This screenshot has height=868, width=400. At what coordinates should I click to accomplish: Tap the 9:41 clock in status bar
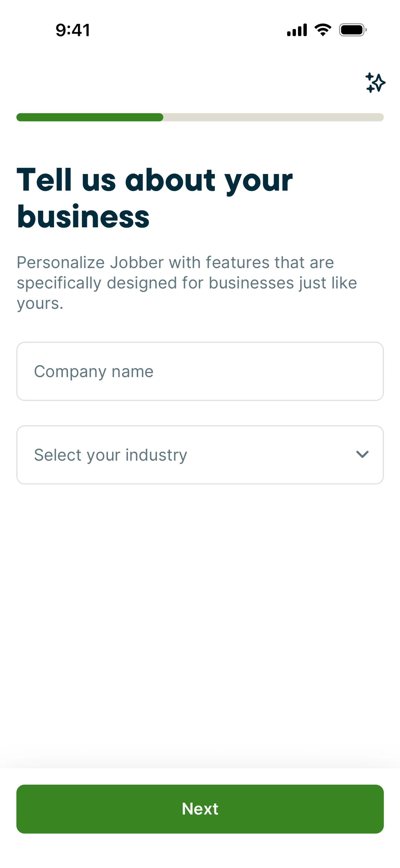coord(73,30)
